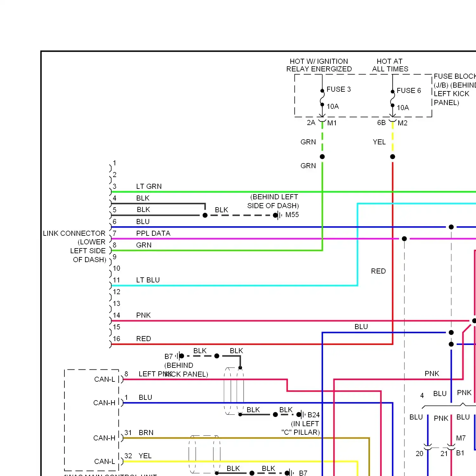The height and width of the screenshot is (476, 476).
Task: Click the M7 connector label
Action: tap(461, 438)
